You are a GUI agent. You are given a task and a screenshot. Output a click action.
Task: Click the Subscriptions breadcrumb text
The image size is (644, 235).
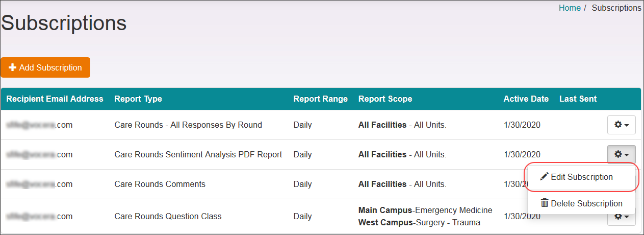(616, 8)
